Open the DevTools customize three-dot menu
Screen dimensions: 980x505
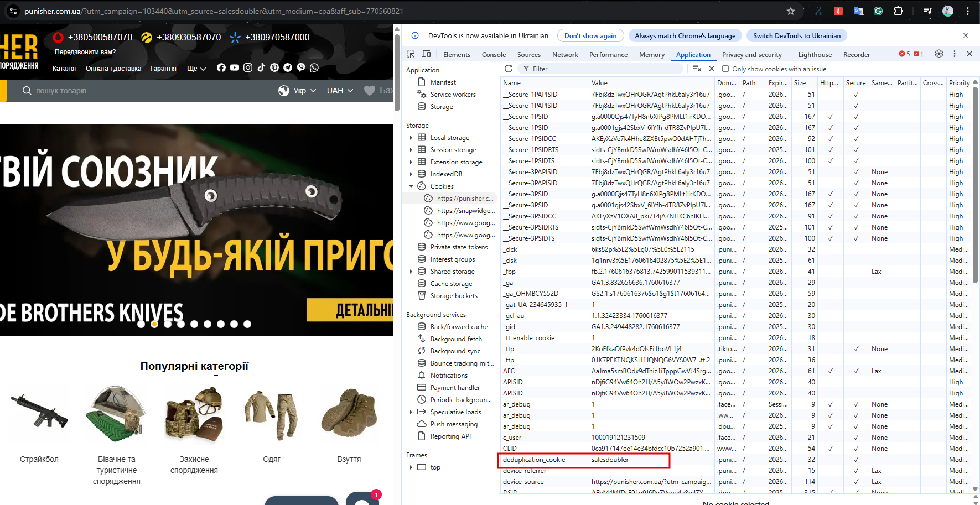[x=955, y=54]
